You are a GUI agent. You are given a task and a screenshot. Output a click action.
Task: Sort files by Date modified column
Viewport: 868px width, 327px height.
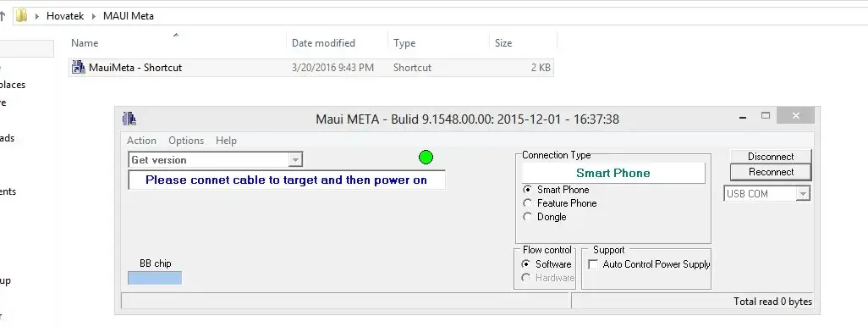click(x=323, y=42)
